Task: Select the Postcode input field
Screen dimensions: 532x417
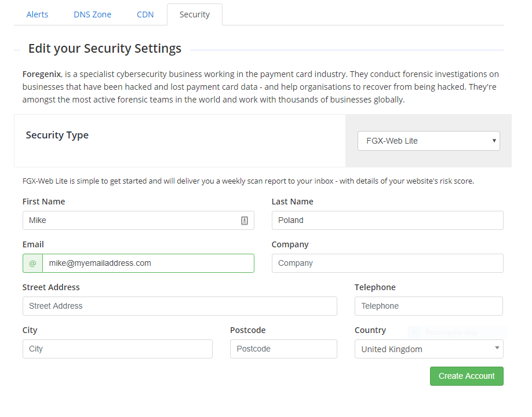Action: [x=283, y=349]
